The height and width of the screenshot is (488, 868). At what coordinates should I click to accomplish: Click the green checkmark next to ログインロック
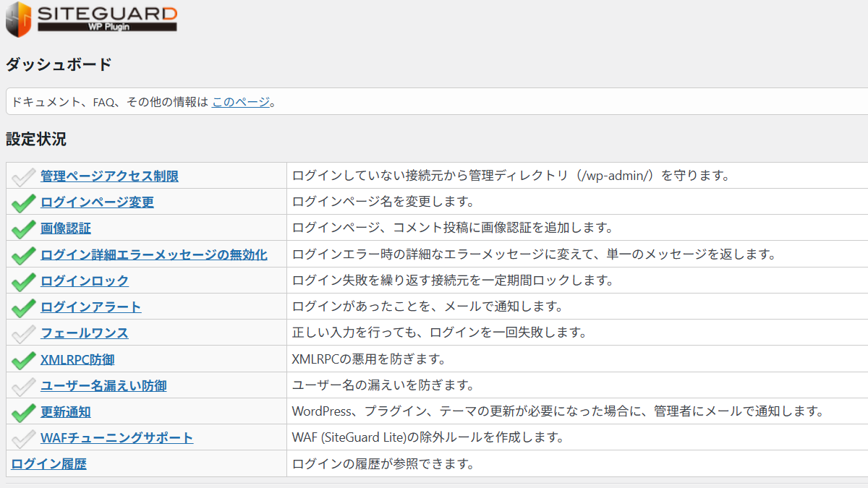pos(24,281)
